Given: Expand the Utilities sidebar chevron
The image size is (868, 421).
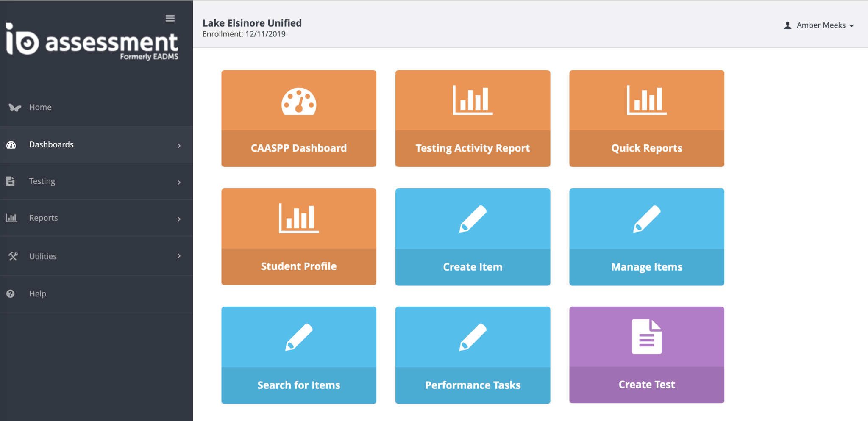Looking at the screenshot, I should [x=179, y=256].
